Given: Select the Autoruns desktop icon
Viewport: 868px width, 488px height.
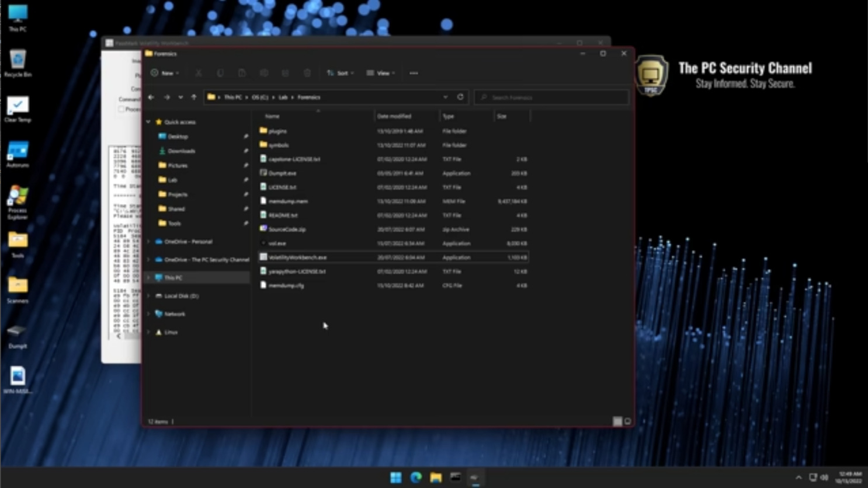Looking at the screenshot, I should point(18,155).
